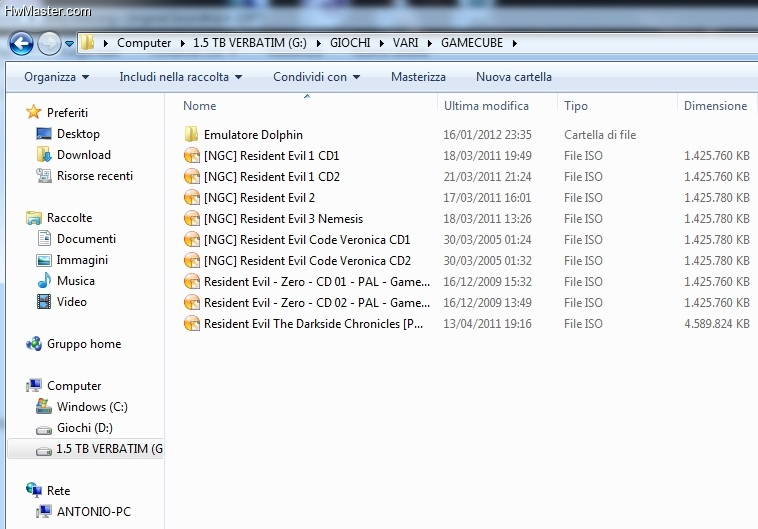Expand the arrow after Computer in breadcrumb
Image resolution: width=758 pixels, height=529 pixels.
[182, 44]
